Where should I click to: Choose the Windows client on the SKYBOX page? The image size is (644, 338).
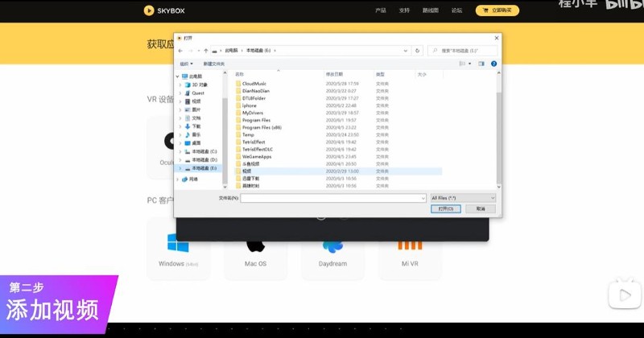coord(178,249)
